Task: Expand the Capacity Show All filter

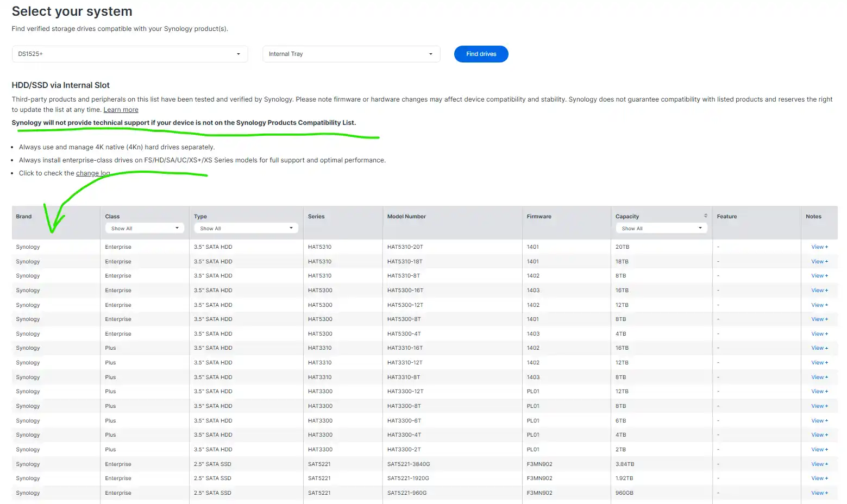Action: [x=661, y=228]
